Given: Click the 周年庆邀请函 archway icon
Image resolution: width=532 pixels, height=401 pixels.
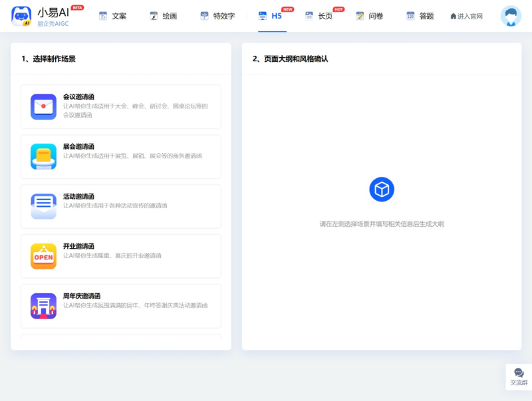Looking at the screenshot, I should click(x=43, y=306).
